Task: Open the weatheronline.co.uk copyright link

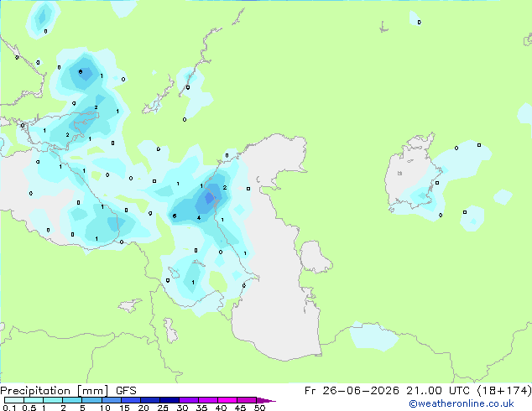Action: tap(462, 403)
